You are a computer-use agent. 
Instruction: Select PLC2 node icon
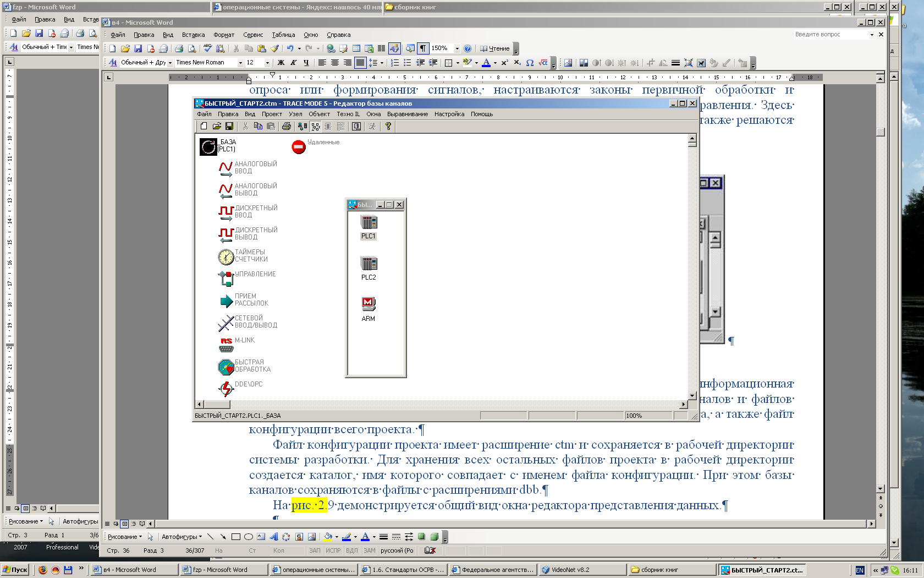coord(369,264)
